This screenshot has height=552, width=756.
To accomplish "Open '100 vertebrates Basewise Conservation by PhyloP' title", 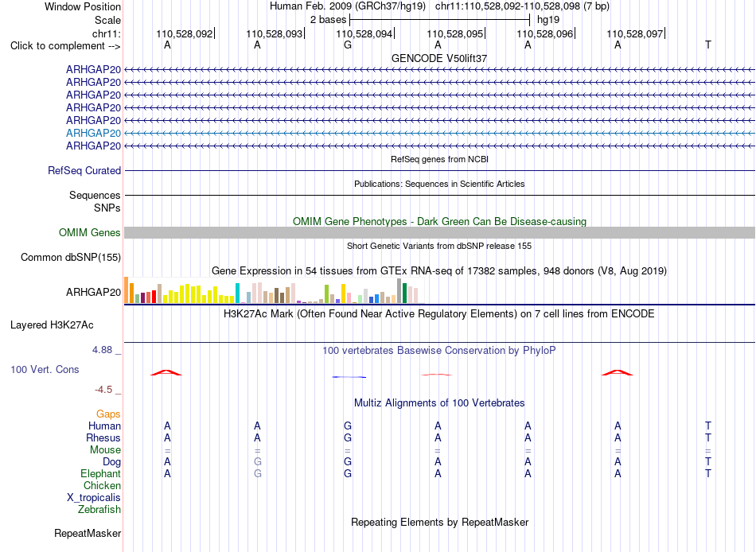I will click(x=439, y=351).
